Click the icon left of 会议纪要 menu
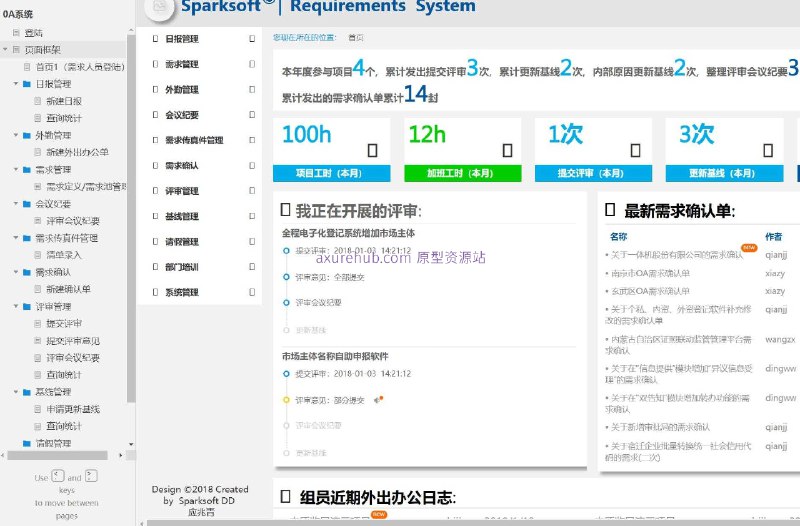The image size is (800, 526). [x=156, y=115]
